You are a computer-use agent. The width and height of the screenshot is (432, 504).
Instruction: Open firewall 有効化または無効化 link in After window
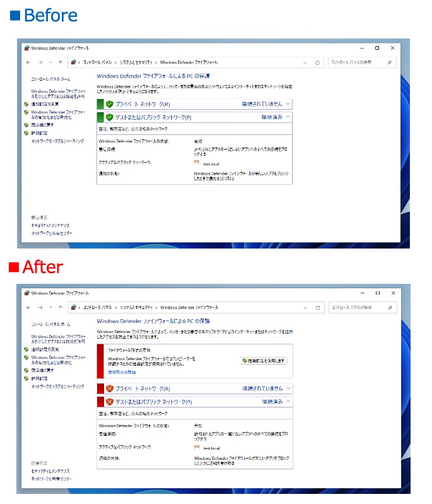click(x=58, y=360)
